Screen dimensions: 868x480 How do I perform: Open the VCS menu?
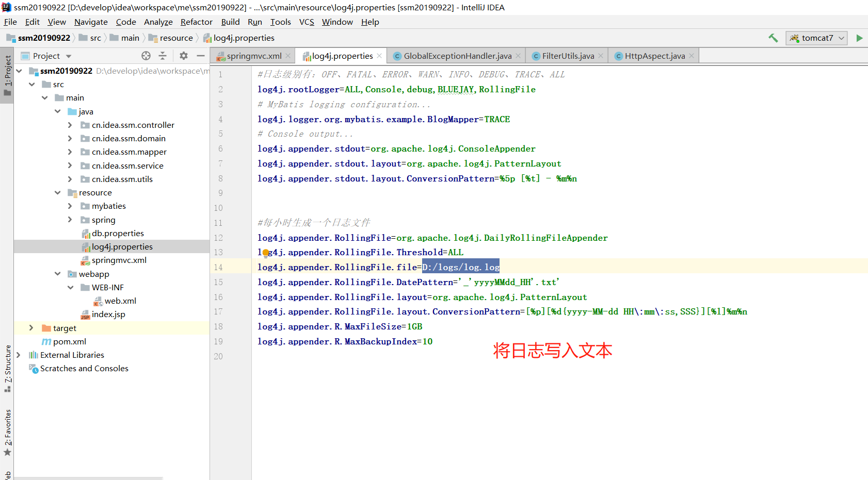tap(307, 22)
